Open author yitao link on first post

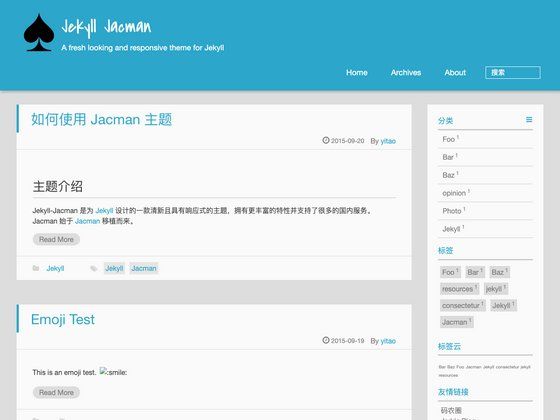pos(388,141)
